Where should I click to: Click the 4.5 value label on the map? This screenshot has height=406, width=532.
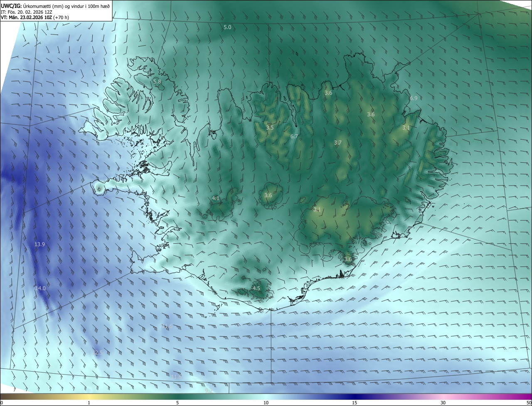(x=256, y=288)
